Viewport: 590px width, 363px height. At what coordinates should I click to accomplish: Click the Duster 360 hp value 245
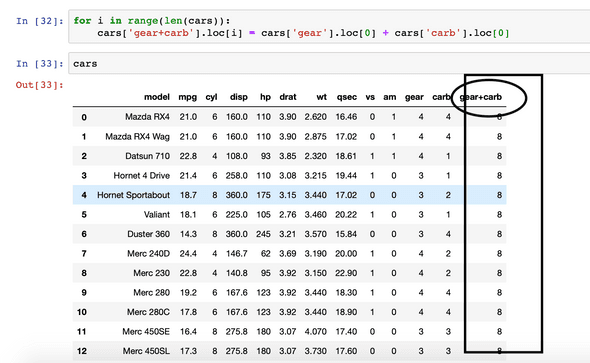tap(263, 234)
